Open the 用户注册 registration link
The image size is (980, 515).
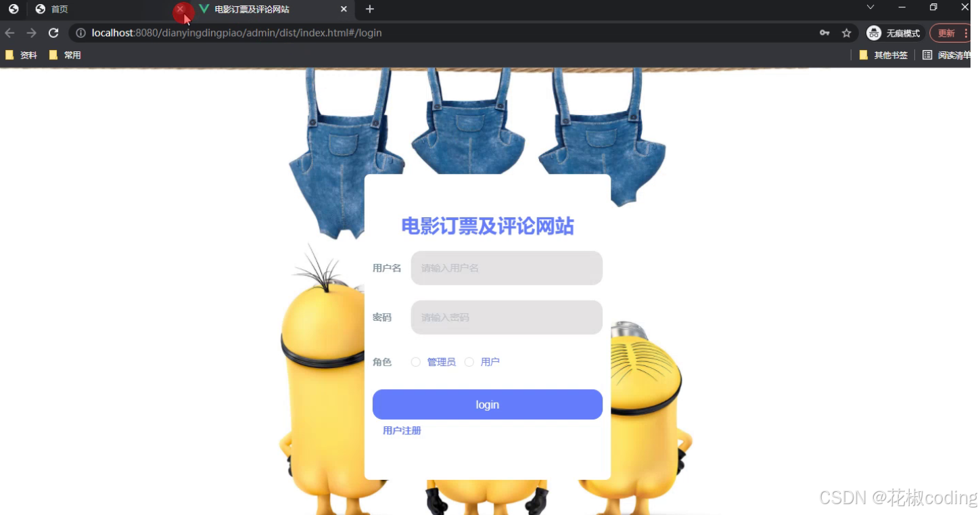(402, 430)
